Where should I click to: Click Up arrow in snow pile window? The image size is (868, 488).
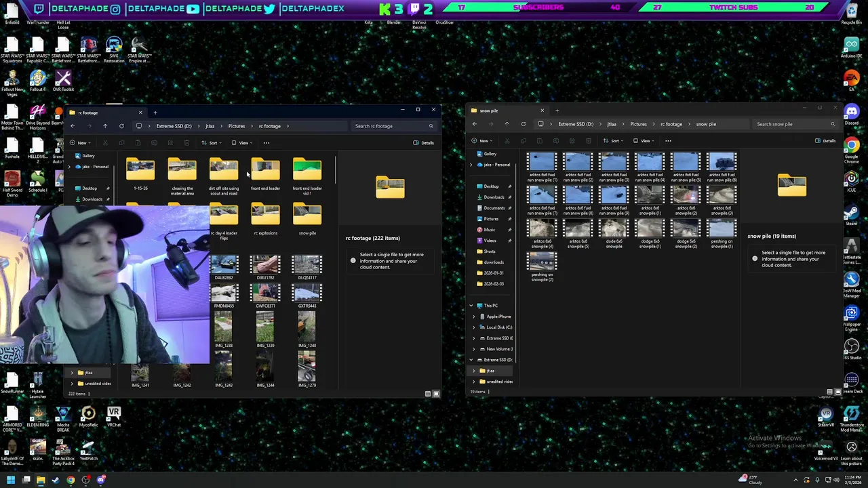coord(507,124)
